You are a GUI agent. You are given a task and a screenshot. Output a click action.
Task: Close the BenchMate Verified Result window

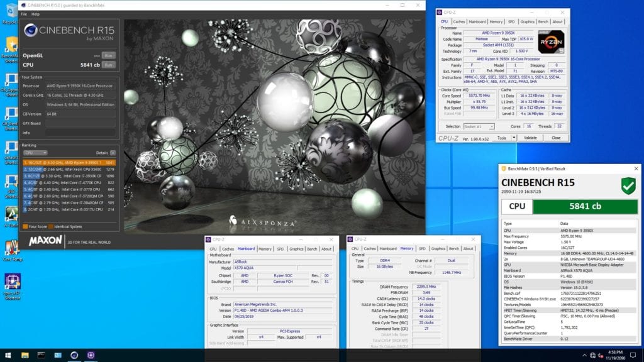tap(636, 168)
